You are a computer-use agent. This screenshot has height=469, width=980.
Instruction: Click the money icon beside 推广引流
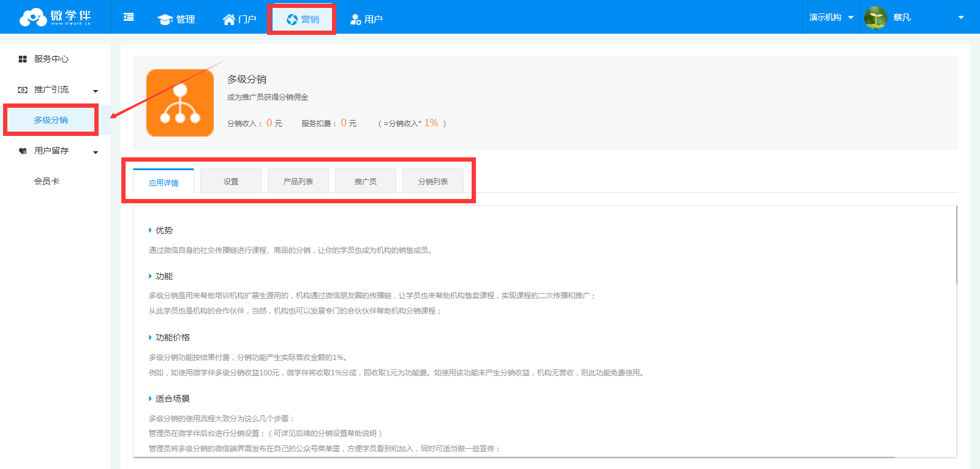point(23,89)
